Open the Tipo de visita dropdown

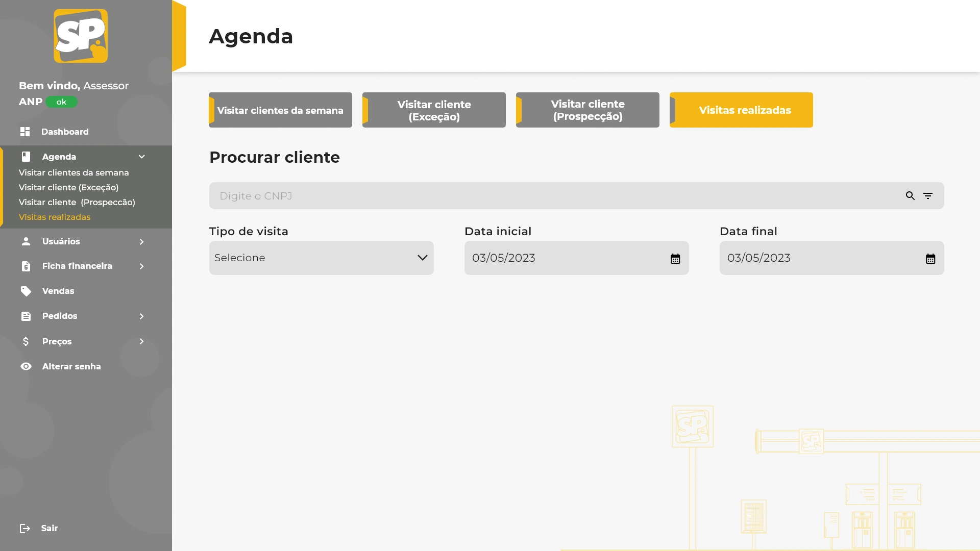click(321, 258)
